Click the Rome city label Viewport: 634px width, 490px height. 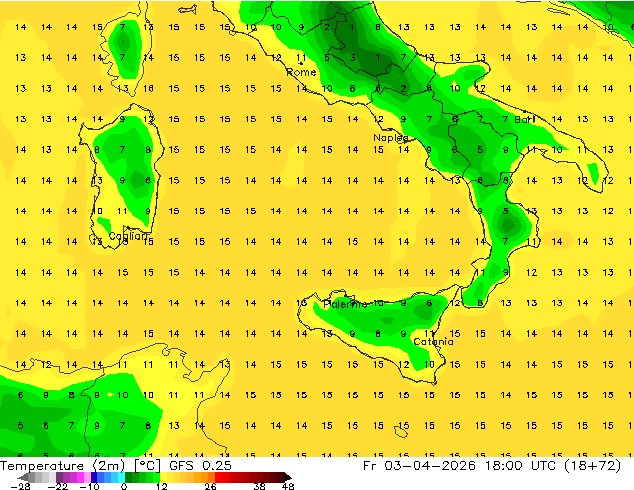(x=301, y=72)
